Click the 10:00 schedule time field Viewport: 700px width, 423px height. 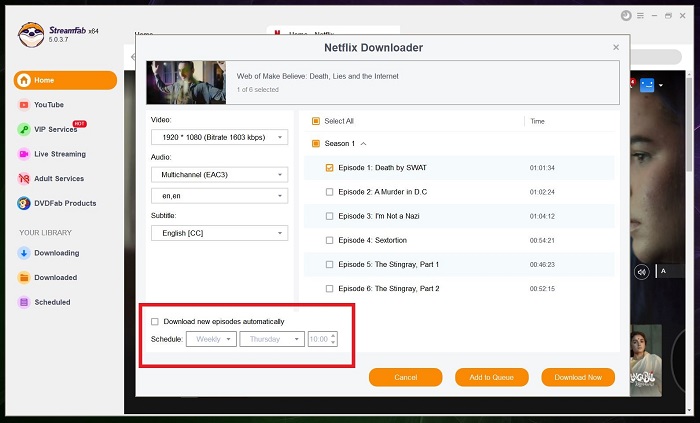318,339
